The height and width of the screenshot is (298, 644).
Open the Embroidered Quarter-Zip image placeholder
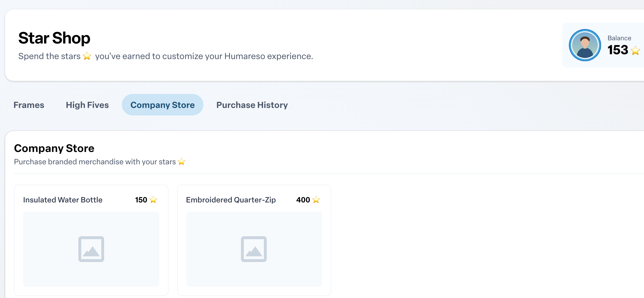point(254,249)
